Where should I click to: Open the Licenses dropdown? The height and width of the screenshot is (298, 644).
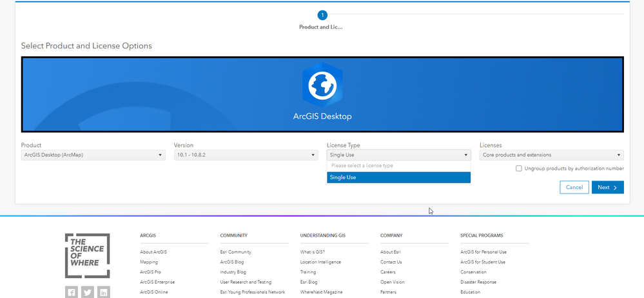[x=552, y=155]
